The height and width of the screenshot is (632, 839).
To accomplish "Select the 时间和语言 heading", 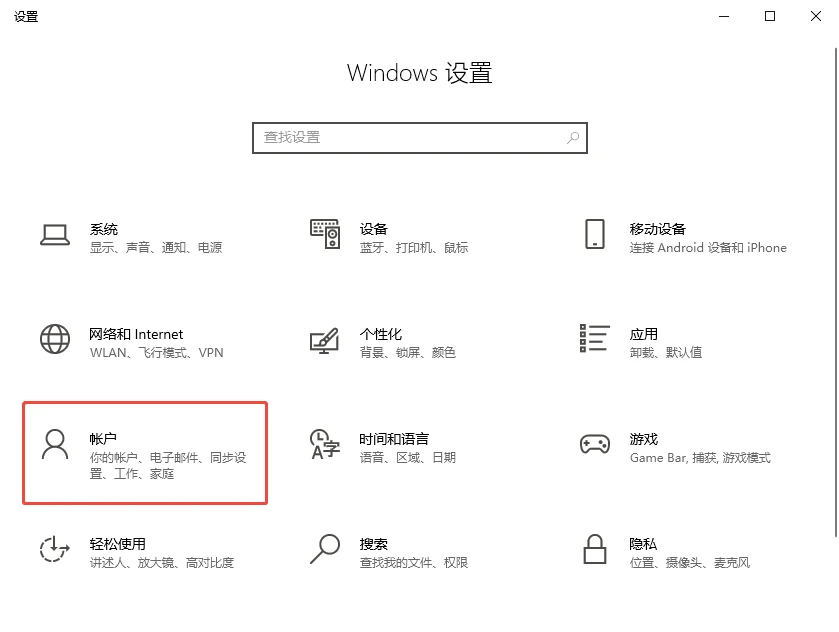I will [x=394, y=439].
